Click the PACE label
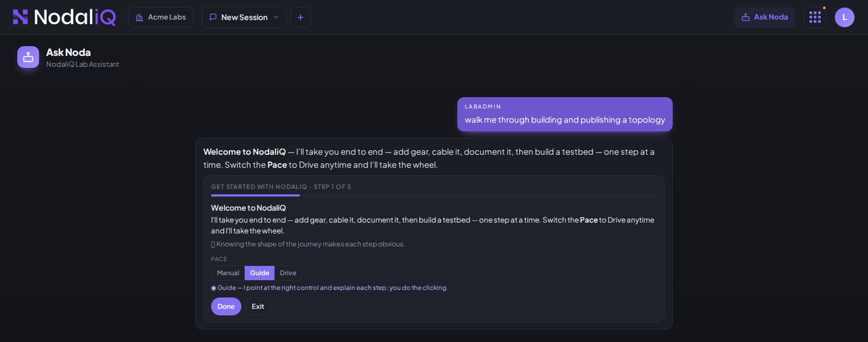The height and width of the screenshot is (342, 868). 219,259
